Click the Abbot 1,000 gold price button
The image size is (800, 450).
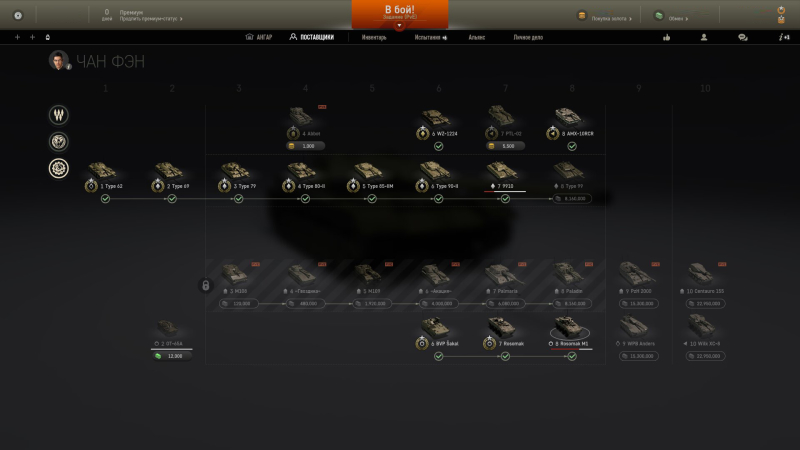pyautogui.click(x=305, y=146)
